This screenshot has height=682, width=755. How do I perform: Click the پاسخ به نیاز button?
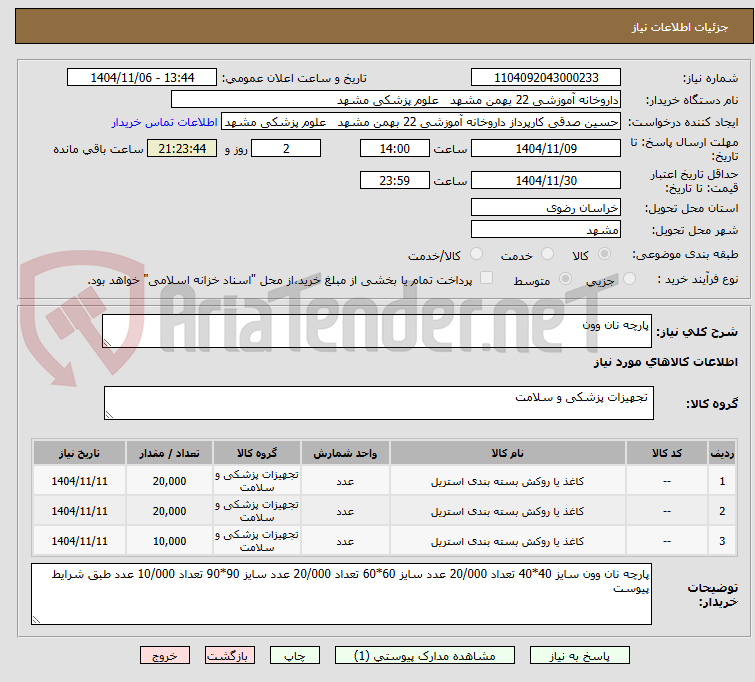pos(580,656)
